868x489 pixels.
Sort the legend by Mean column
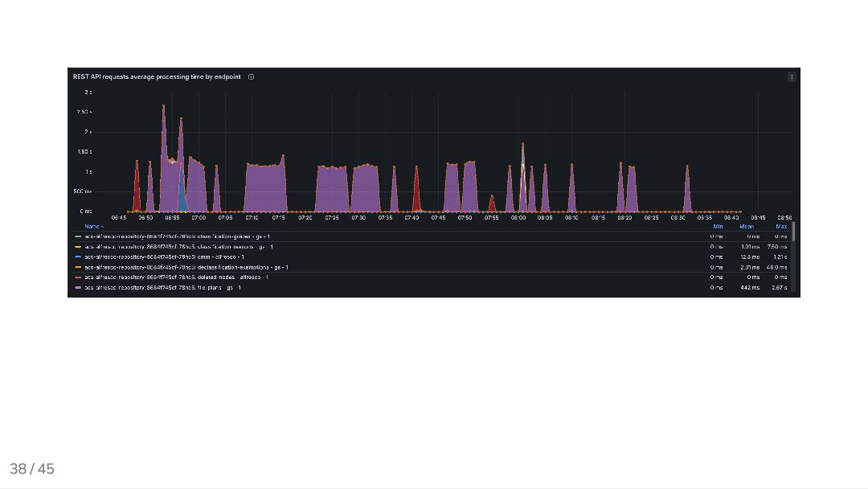click(746, 227)
